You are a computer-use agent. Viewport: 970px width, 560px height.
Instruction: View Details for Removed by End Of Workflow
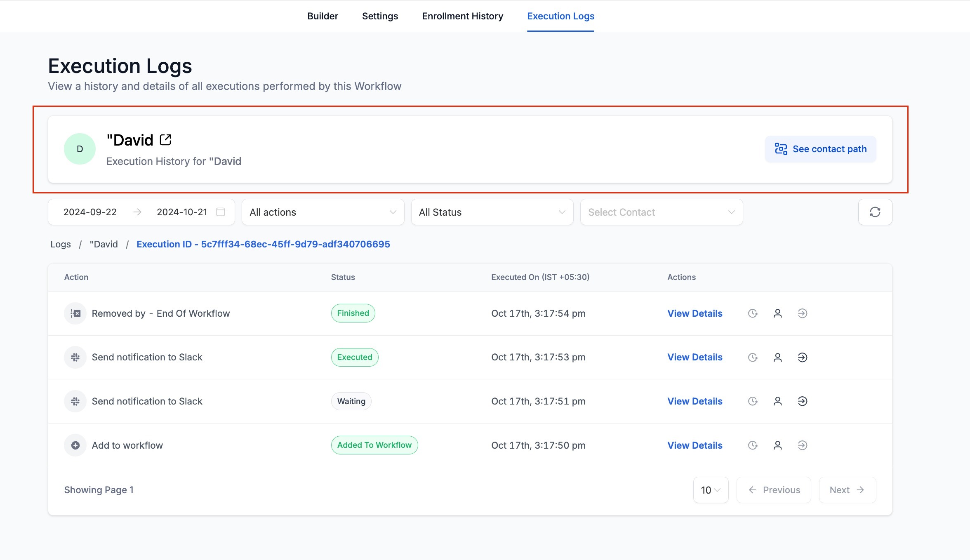(x=695, y=313)
